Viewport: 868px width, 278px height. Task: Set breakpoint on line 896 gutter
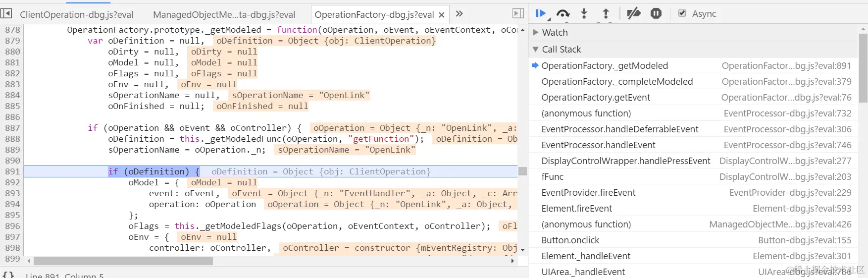coord(12,226)
